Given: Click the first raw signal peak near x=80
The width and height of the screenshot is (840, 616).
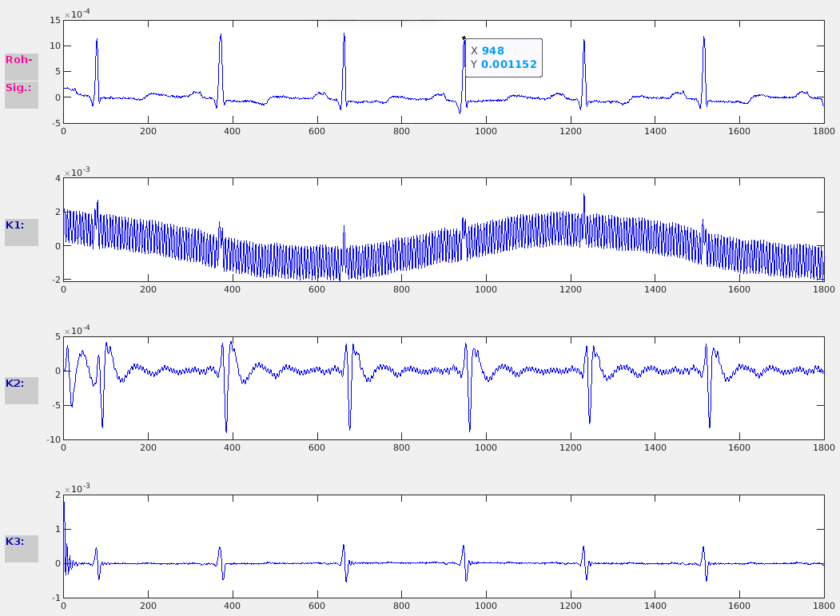Looking at the screenshot, I should pyautogui.click(x=97, y=40).
